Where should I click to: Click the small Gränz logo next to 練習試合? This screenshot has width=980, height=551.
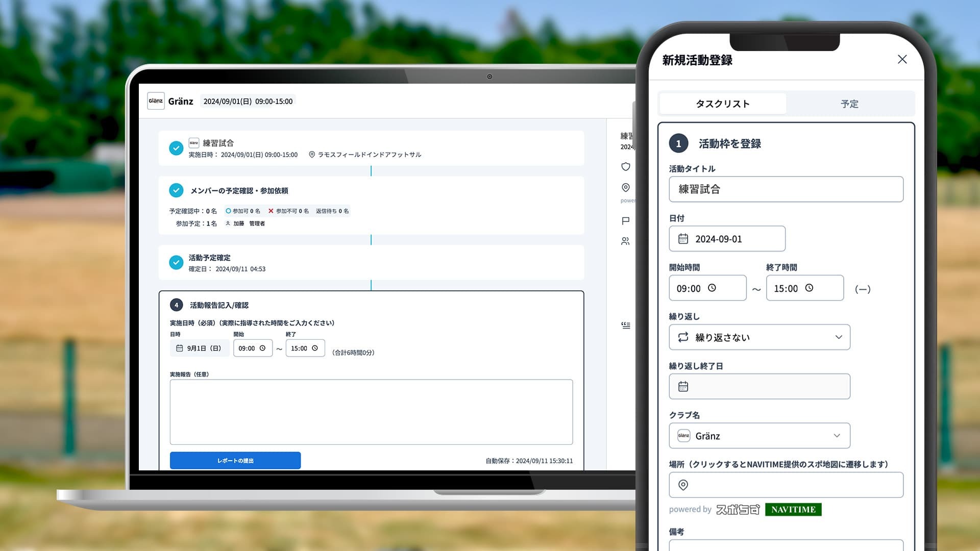coord(193,143)
